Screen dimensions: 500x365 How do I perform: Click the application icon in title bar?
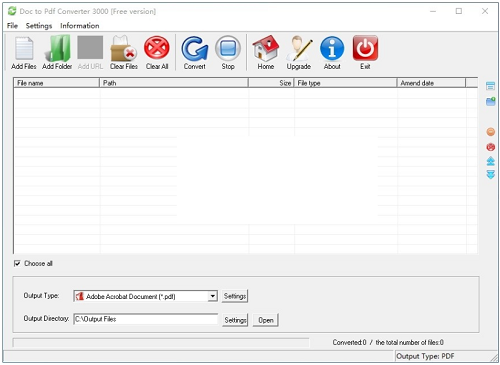click(x=12, y=11)
